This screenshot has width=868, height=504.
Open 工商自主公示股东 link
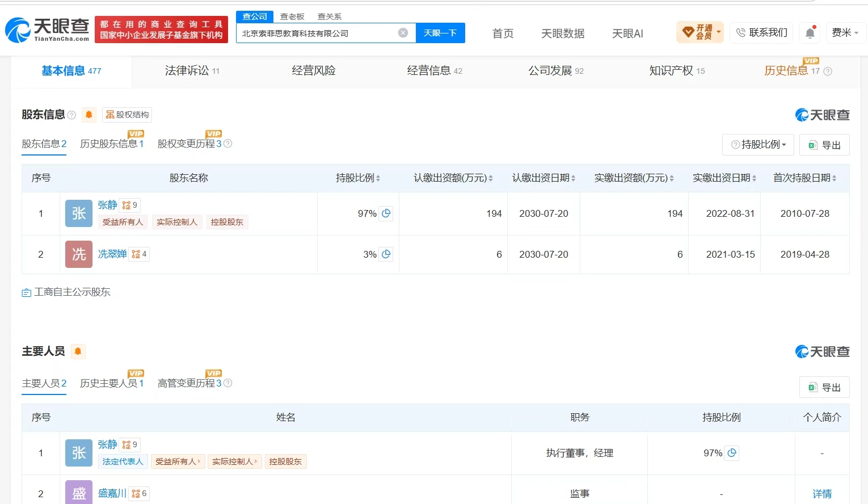point(66,292)
